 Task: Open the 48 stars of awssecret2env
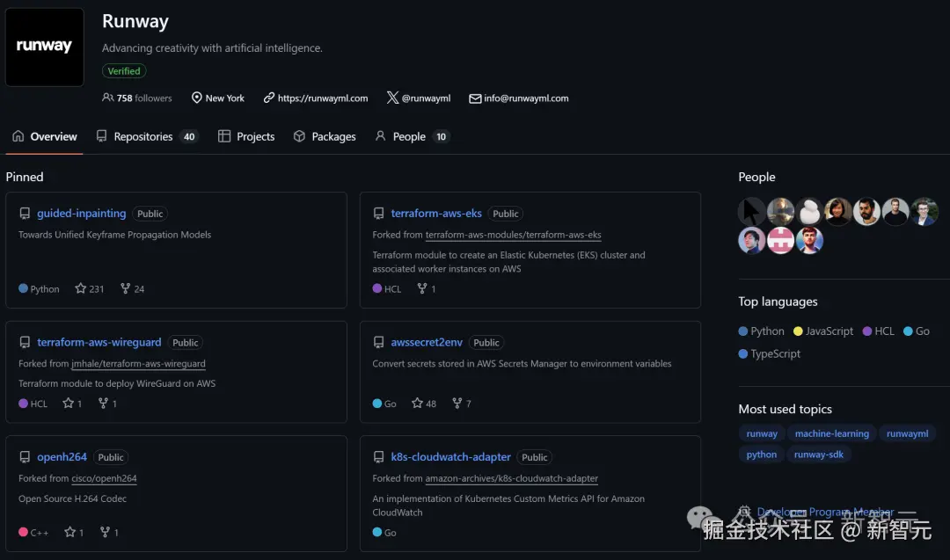coord(424,404)
